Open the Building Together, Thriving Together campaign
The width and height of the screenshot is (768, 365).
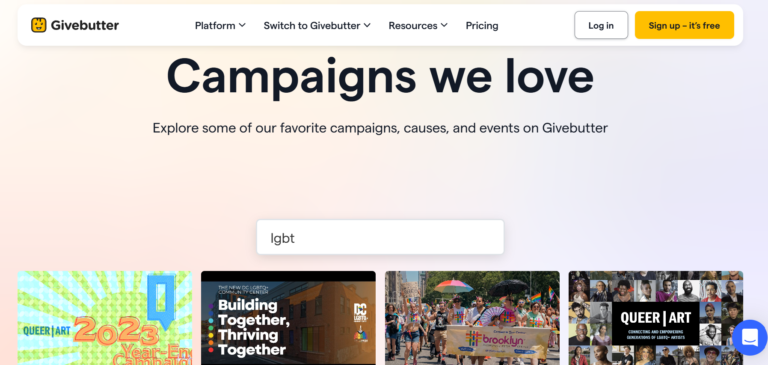(288, 318)
